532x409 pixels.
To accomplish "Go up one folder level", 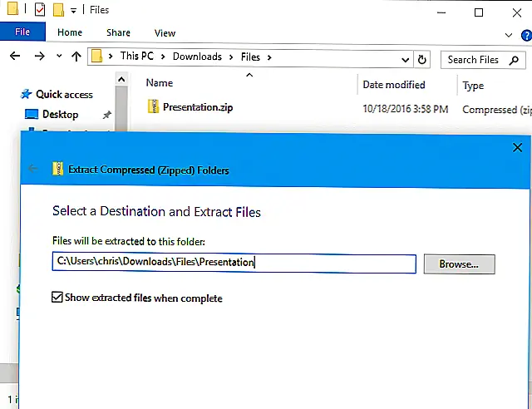I will tap(76, 57).
